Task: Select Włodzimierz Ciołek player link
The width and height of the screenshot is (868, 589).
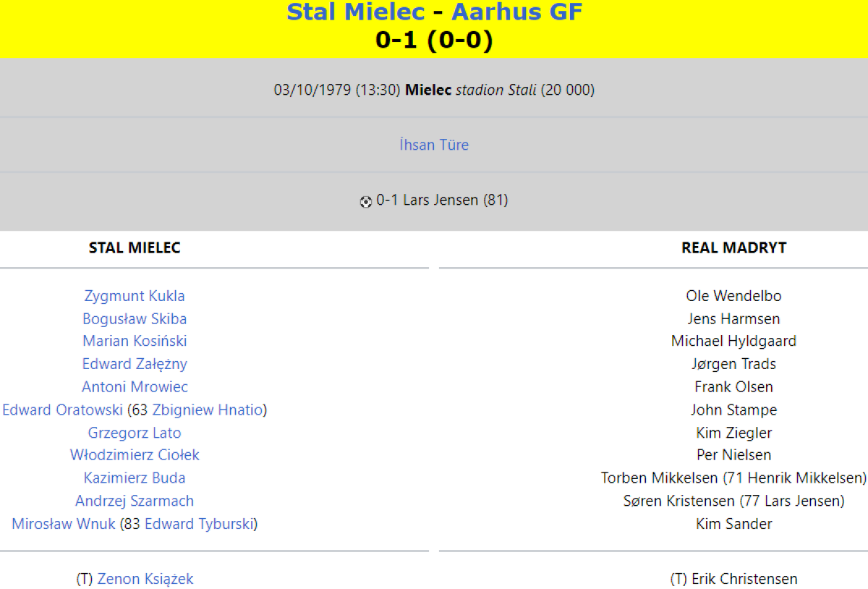Action: [x=135, y=455]
